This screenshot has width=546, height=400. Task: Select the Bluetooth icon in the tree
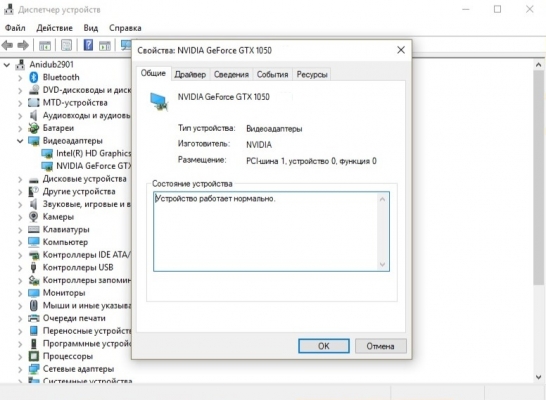[x=33, y=77]
